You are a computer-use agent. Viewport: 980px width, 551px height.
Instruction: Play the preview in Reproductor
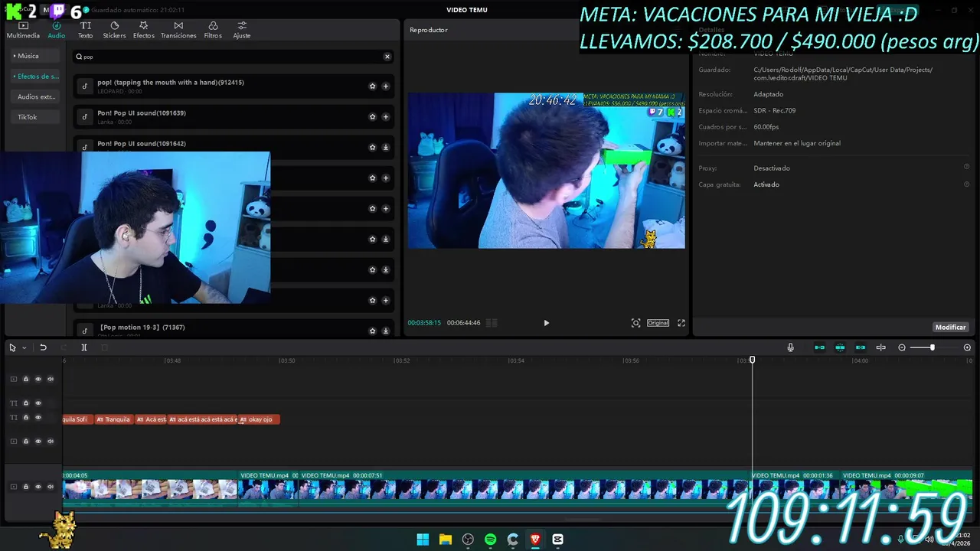546,323
